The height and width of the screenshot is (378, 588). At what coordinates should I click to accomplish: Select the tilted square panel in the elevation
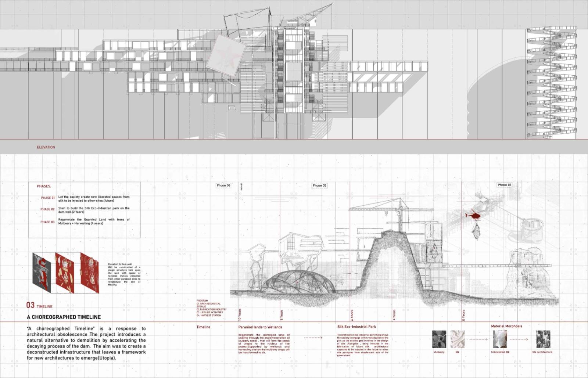pos(226,56)
